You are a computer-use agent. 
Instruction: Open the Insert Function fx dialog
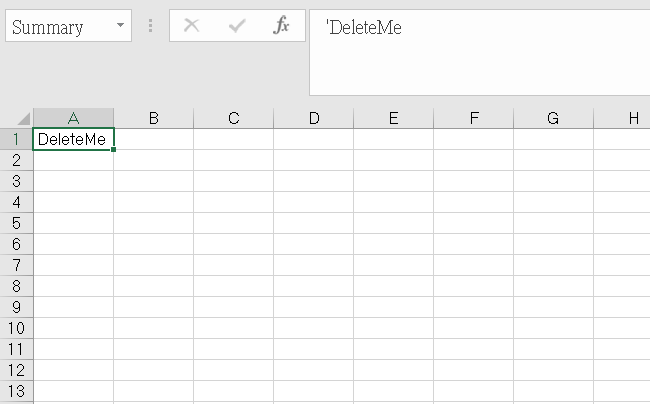[x=281, y=25]
